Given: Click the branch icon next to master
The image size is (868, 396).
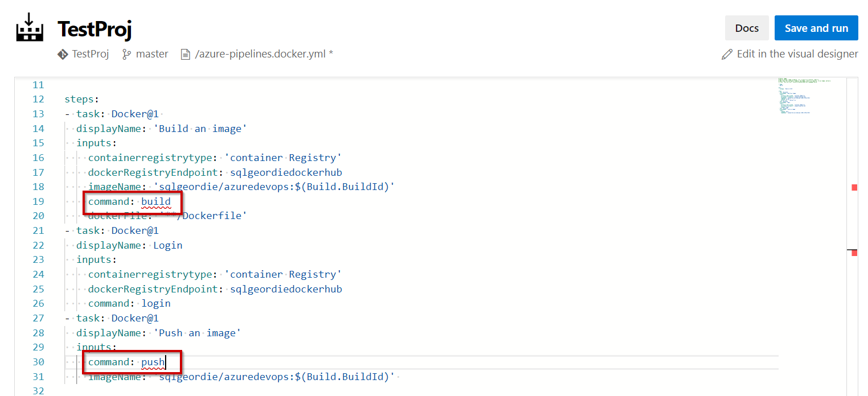Looking at the screenshot, I should pos(127,54).
